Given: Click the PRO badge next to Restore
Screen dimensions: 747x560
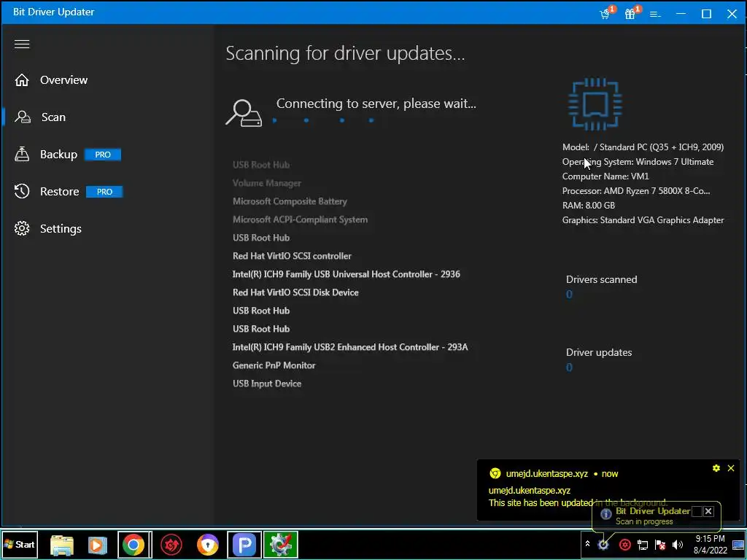Looking at the screenshot, I should click(104, 192).
